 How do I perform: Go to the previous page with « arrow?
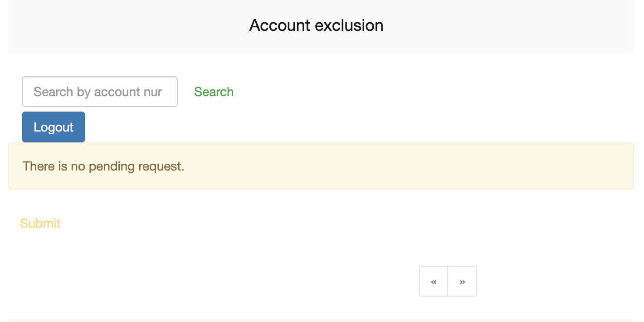434,281
